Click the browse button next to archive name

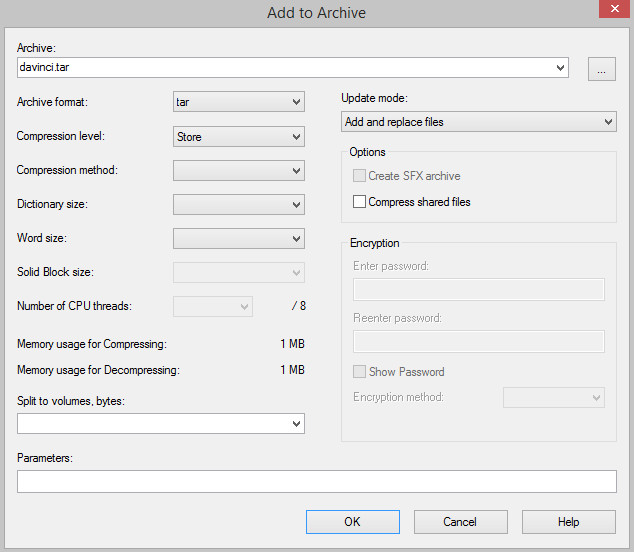(601, 68)
